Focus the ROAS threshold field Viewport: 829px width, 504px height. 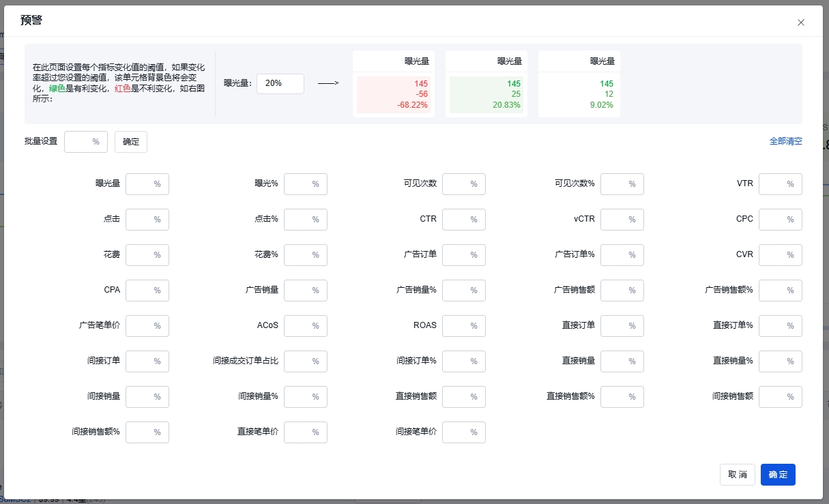click(x=460, y=326)
